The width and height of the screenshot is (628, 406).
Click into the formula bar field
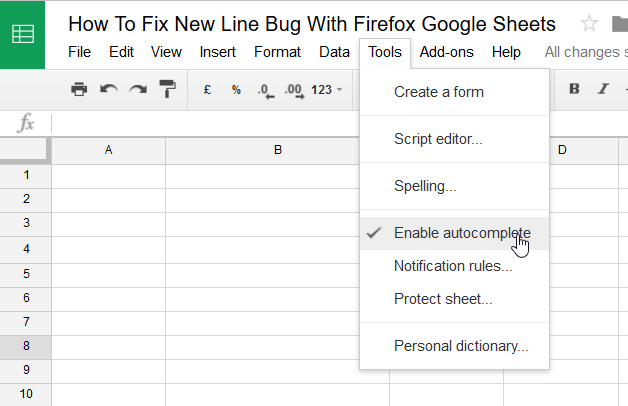[x=340, y=123]
